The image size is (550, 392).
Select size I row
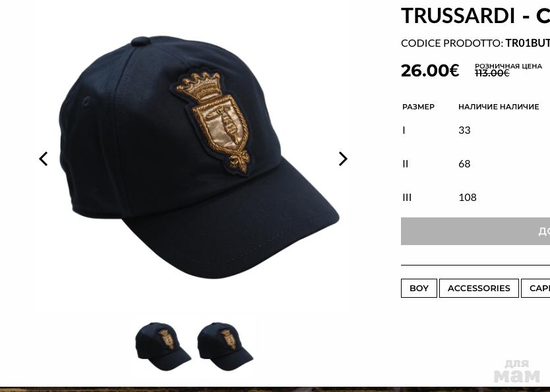pos(475,130)
